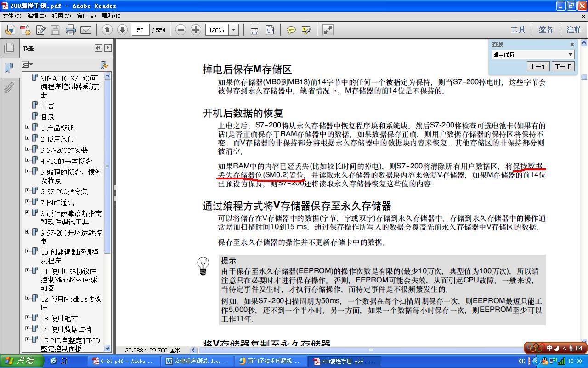This screenshot has height=368, width=588.
Task: Expand chapter 6 S7-200指令集 bookmark
Action: tap(27, 190)
